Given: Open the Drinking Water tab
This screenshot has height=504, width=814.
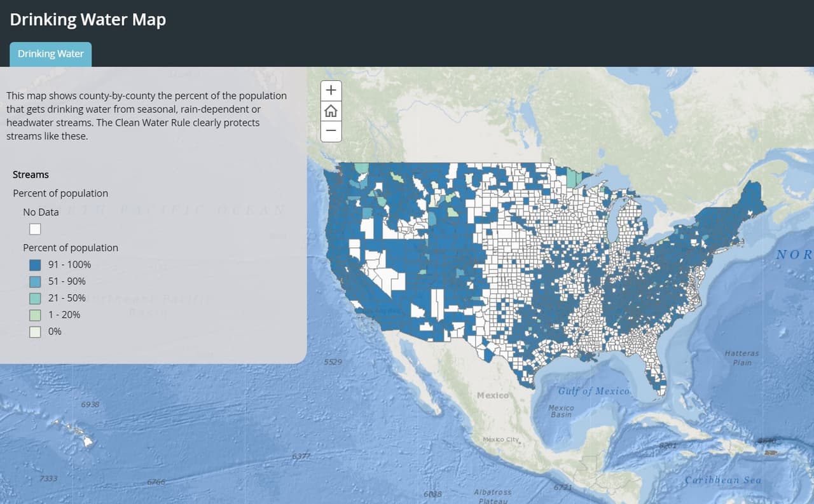Looking at the screenshot, I should [x=51, y=54].
